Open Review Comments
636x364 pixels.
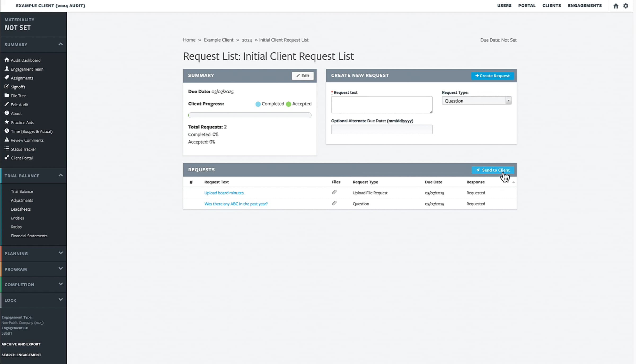27,140
